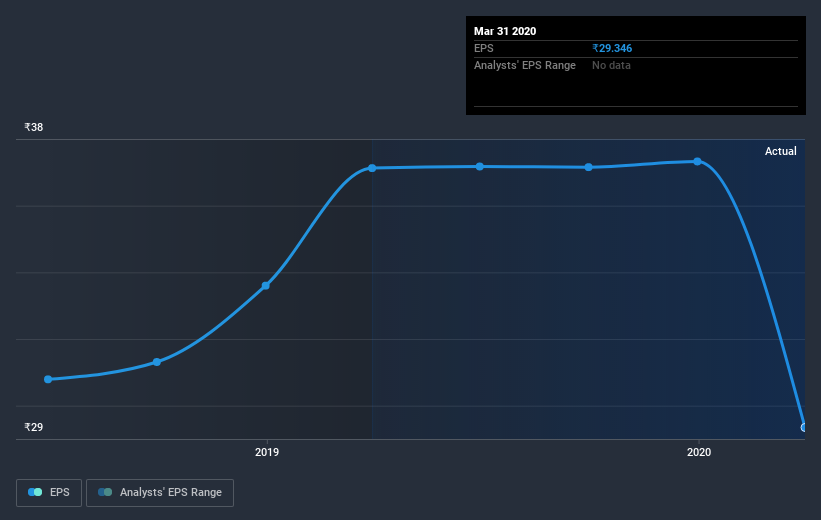
Task: Click the EPS legend color icon
Action: pyautogui.click(x=35, y=492)
